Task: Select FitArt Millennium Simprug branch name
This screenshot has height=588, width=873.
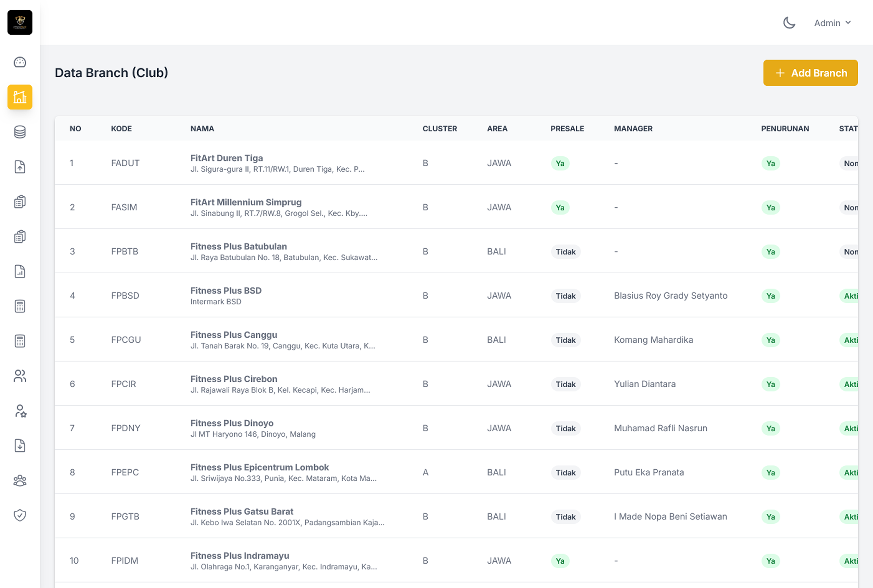Action: point(246,202)
